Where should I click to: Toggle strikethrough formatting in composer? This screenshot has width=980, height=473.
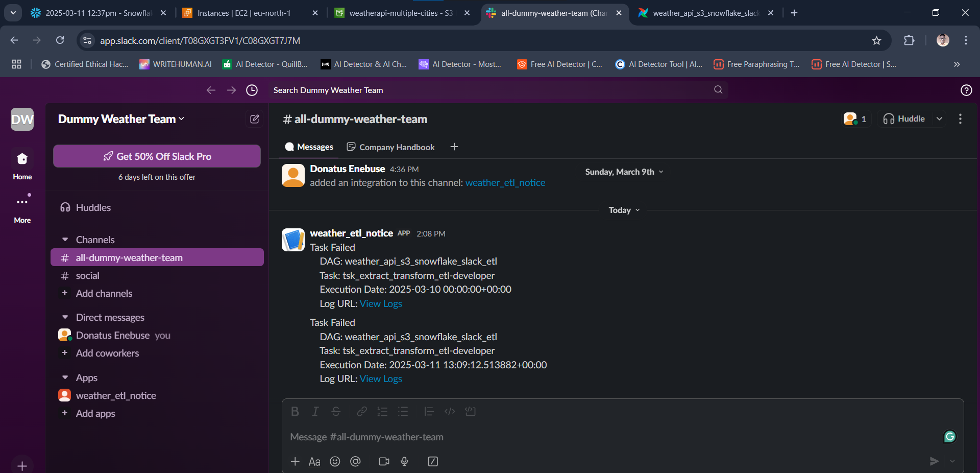[x=336, y=412]
